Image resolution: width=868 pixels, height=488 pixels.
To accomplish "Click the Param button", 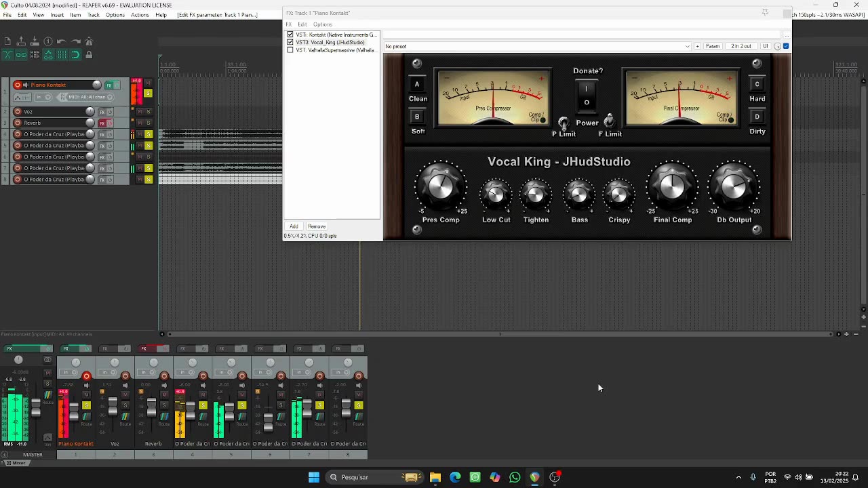I will [x=713, y=46].
